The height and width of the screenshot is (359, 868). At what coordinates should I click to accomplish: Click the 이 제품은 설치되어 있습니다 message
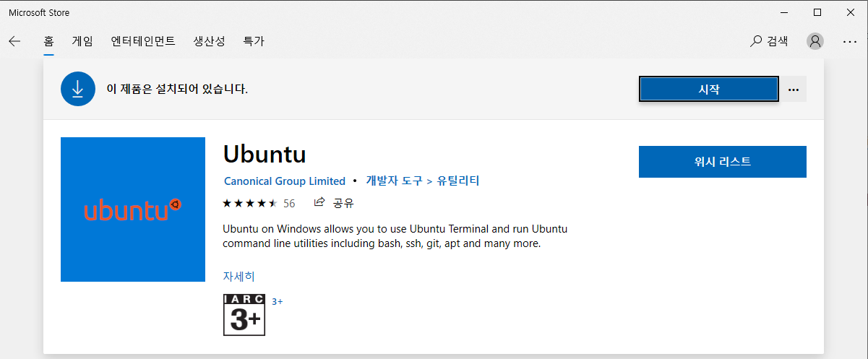177,90
